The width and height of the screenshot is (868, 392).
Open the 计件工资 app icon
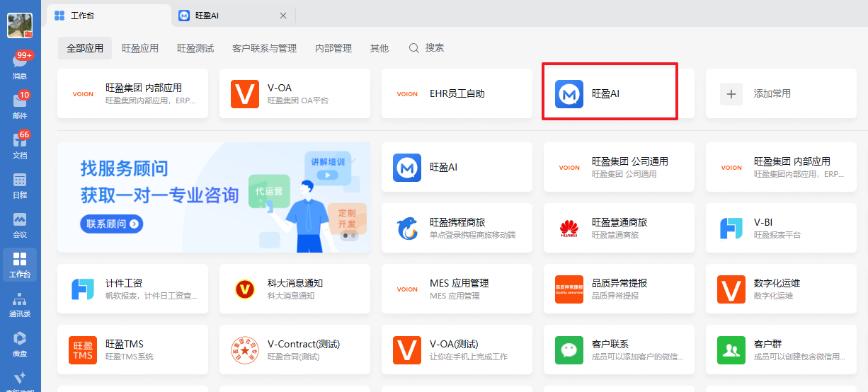83,289
